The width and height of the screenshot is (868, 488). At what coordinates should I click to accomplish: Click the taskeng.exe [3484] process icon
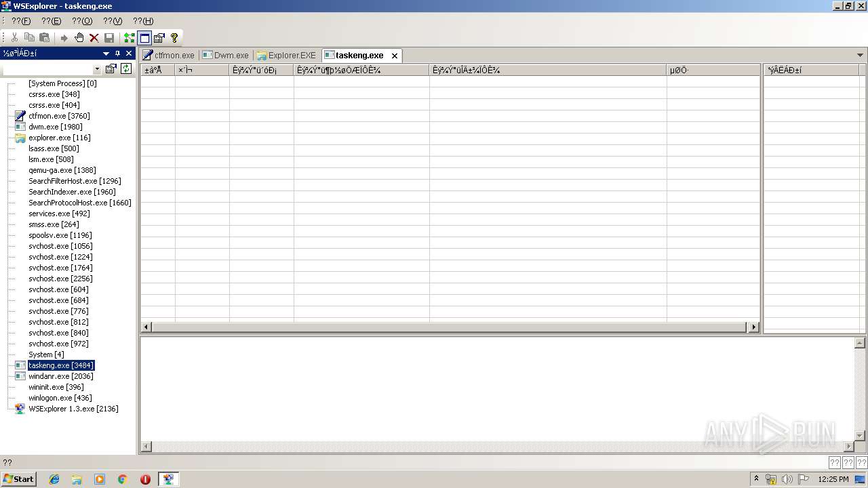20,365
